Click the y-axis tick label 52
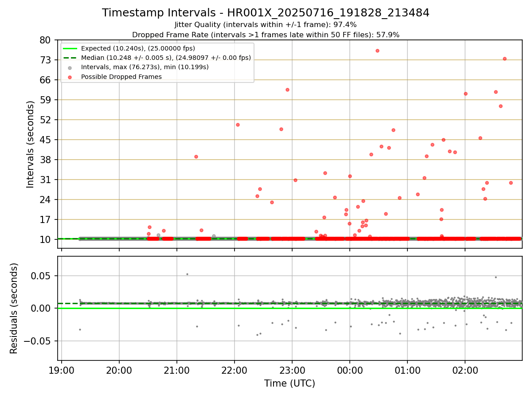This screenshot has height=399, width=532. coord(46,120)
